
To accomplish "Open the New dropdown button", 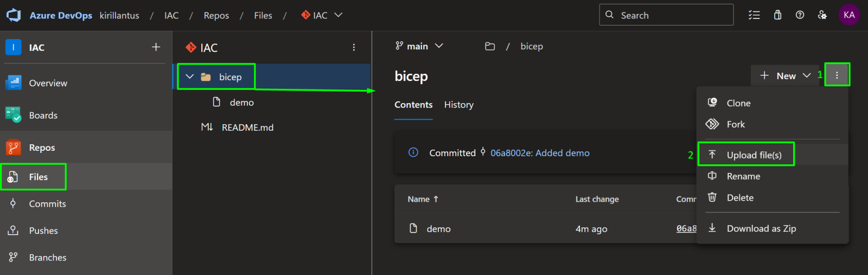I will click(x=785, y=75).
